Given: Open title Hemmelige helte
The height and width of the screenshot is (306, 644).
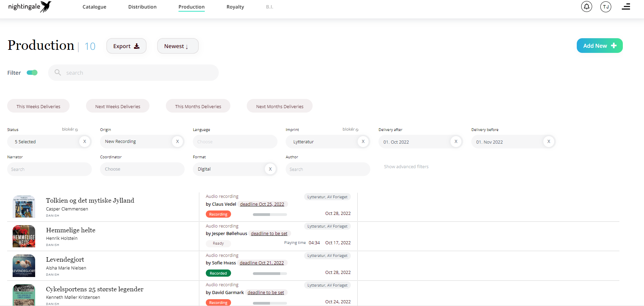Looking at the screenshot, I should 71,230.
